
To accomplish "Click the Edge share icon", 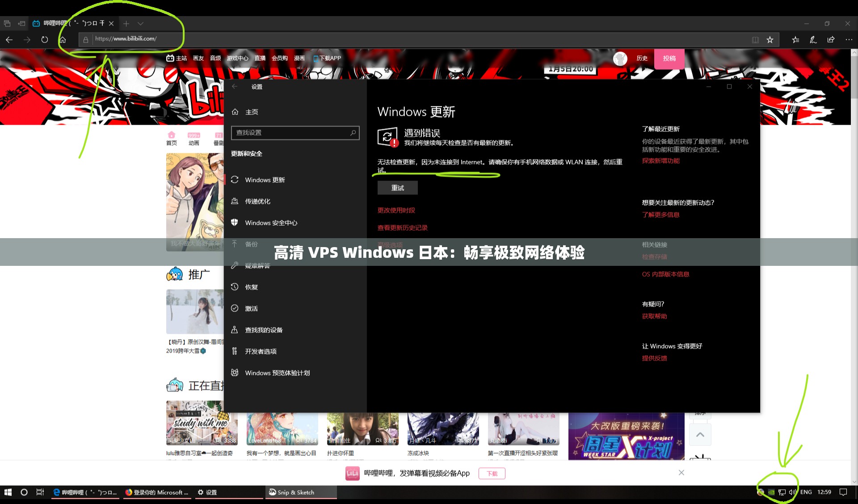I will click(831, 39).
